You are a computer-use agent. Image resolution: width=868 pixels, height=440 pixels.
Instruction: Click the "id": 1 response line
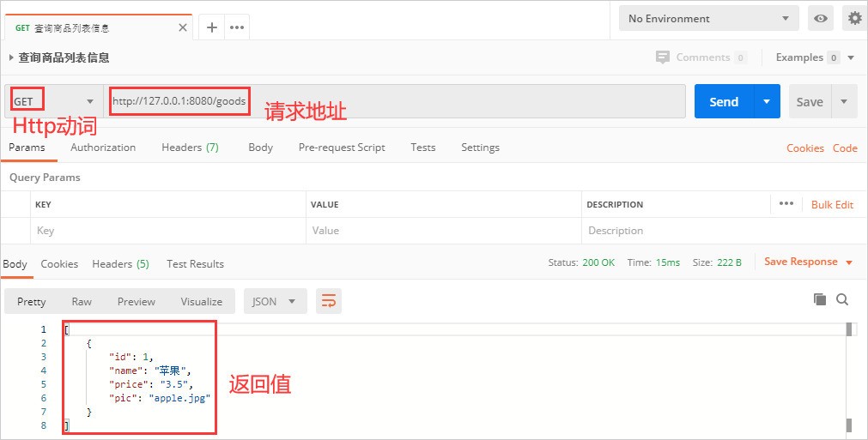(x=131, y=357)
